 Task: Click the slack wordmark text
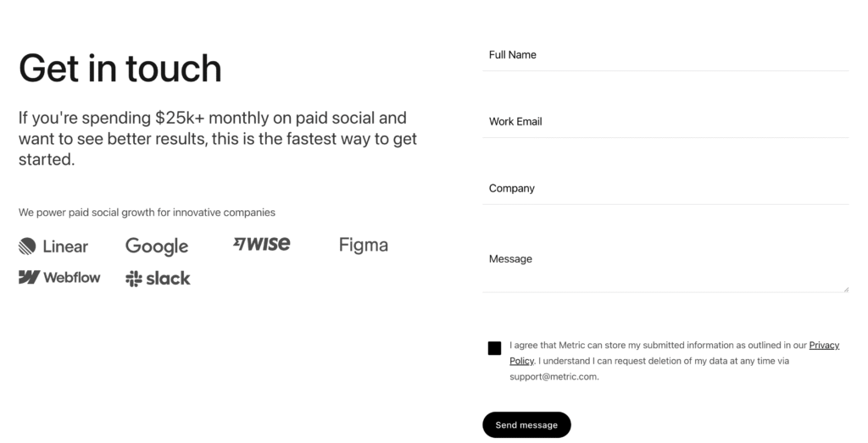[169, 278]
